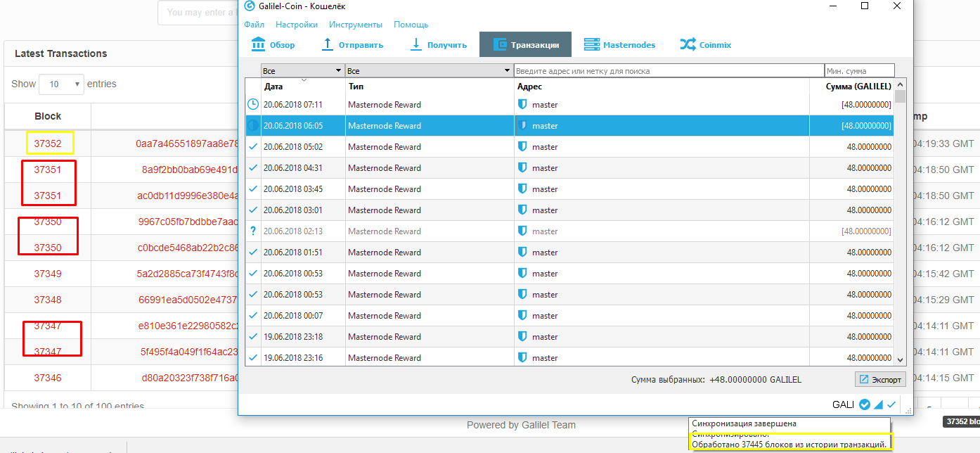The width and height of the screenshot is (980, 453).
Task: Sort explorer table by Block column header
Action: click(x=48, y=116)
